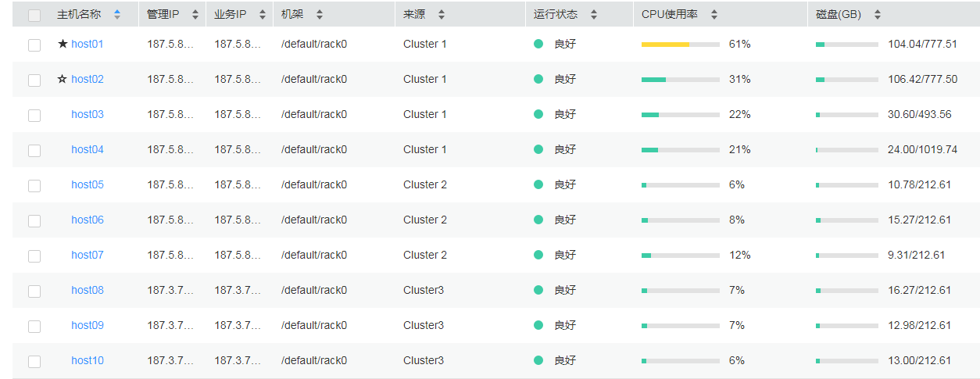
Task: Sort by host name column arrows
Action: (117, 15)
